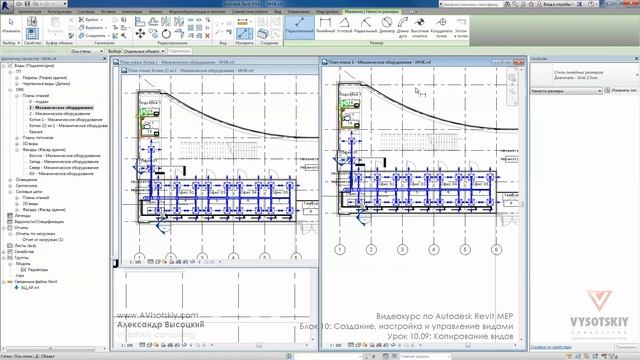The height and width of the screenshot is (360, 640).
Task: Click the Изменить тип button
Action: click(620, 90)
